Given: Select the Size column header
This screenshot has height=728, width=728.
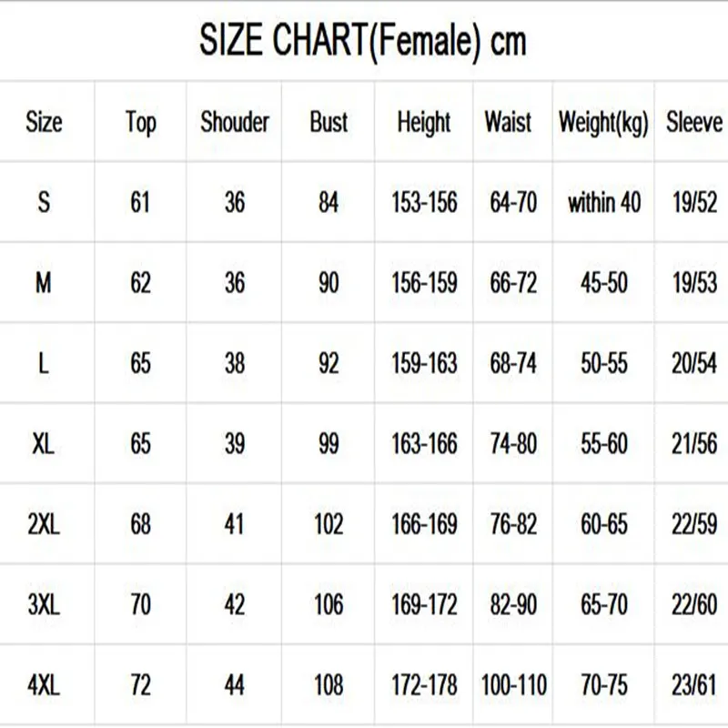Looking at the screenshot, I should point(44,122).
